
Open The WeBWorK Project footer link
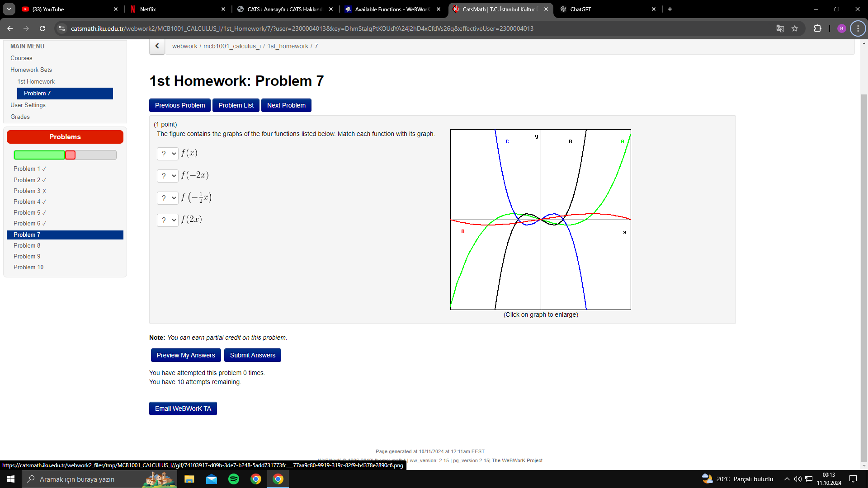(x=517, y=460)
